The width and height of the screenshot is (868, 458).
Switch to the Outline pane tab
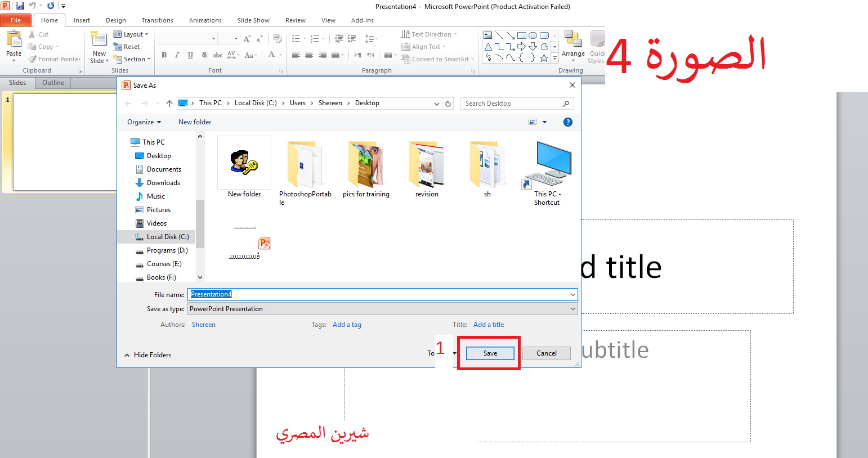pos(53,83)
